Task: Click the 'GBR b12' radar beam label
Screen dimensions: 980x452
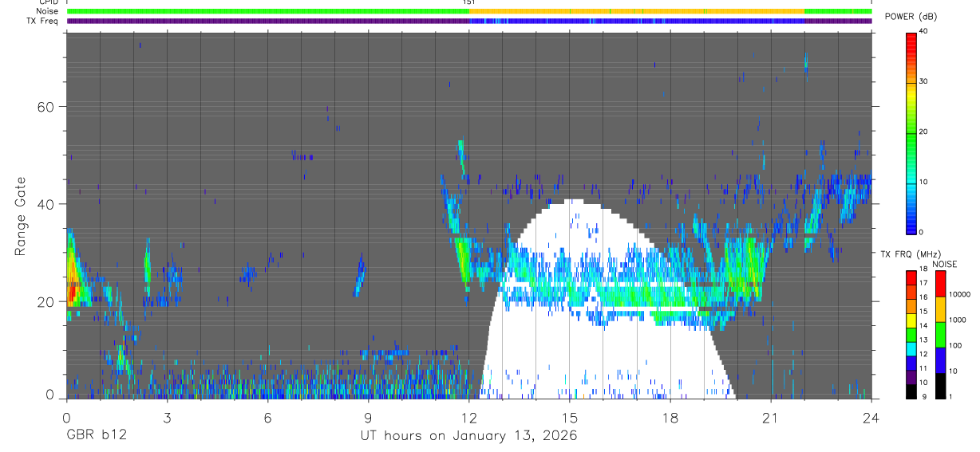Action: (97, 436)
